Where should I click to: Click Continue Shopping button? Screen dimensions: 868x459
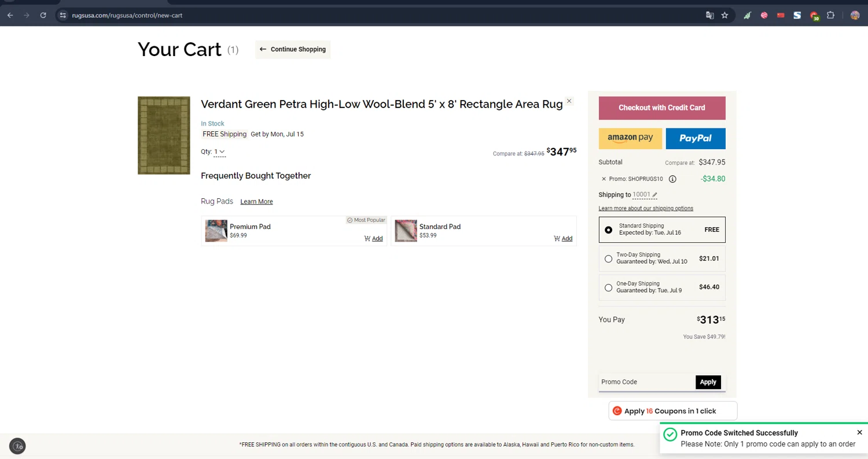[293, 49]
